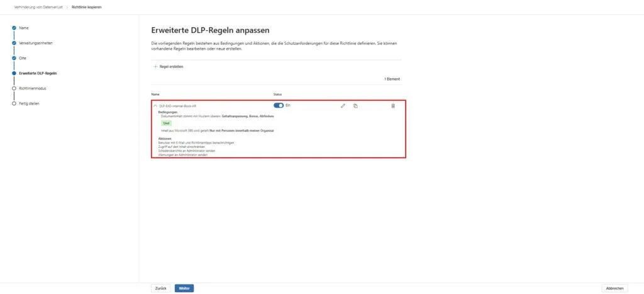The width and height of the screenshot is (644, 294).
Task: Click the Status column header
Action: pos(278,94)
